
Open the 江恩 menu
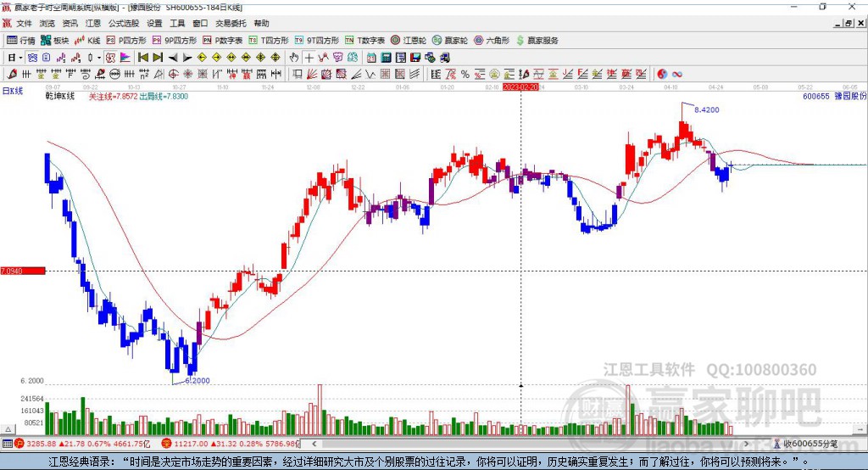[93, 23]
